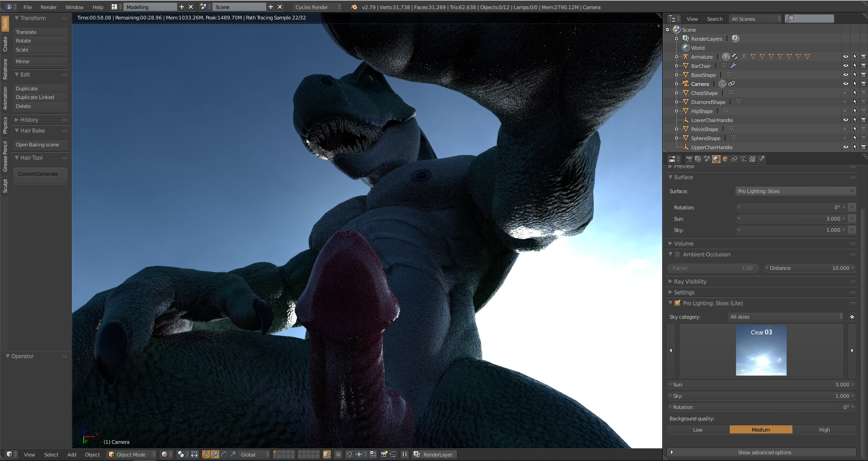Viewport: 868px width, 461px height.
Task: Show the next sky preset arrow
Action: (852, 350)
